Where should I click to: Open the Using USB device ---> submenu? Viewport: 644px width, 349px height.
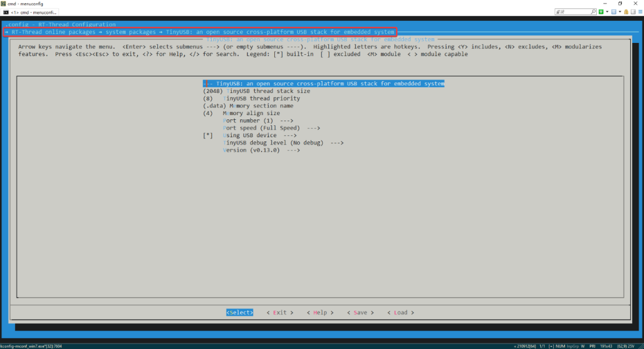pyautogui.click(x=259, y=135)
